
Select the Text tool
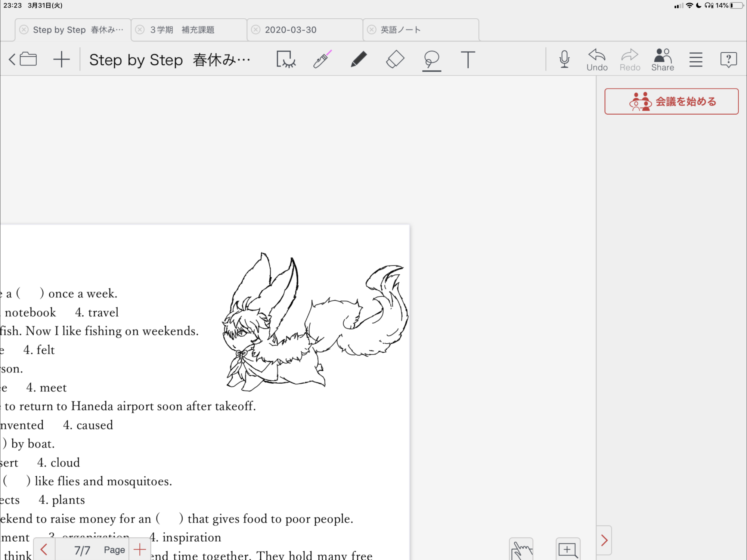pos(467,59)
